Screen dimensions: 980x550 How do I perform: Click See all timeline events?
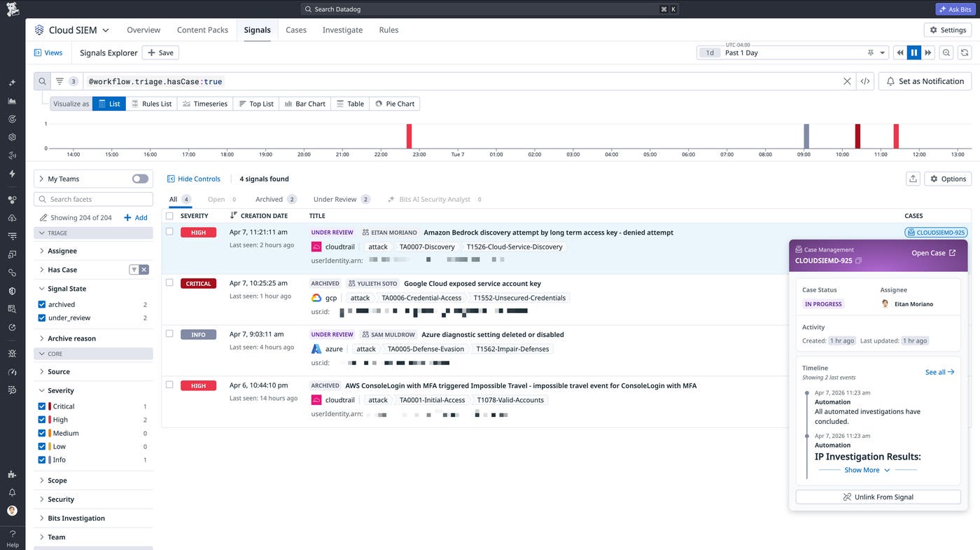[x=939, y=372]
